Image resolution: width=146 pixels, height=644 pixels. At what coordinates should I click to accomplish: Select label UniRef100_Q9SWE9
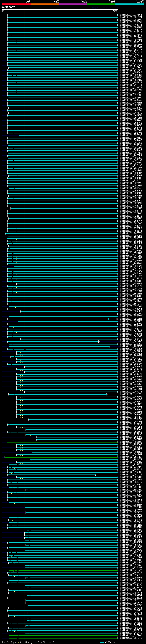click(x=131, y=610)
